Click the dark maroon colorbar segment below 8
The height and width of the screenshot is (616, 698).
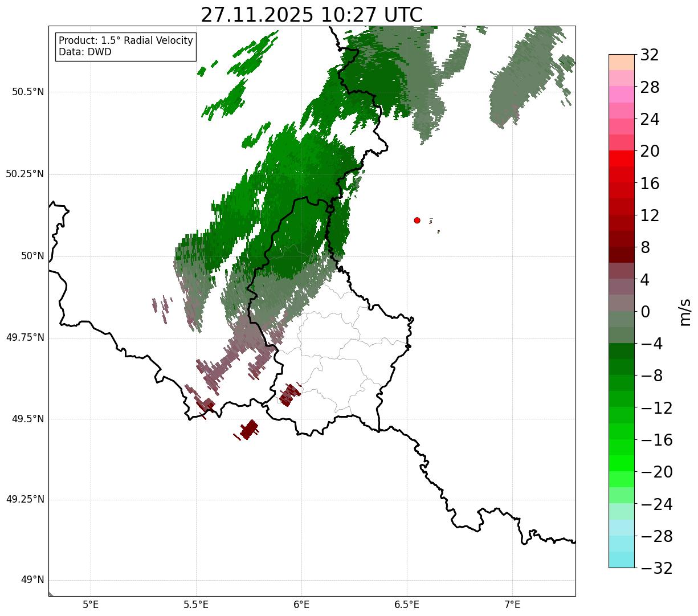pos(622,255)
